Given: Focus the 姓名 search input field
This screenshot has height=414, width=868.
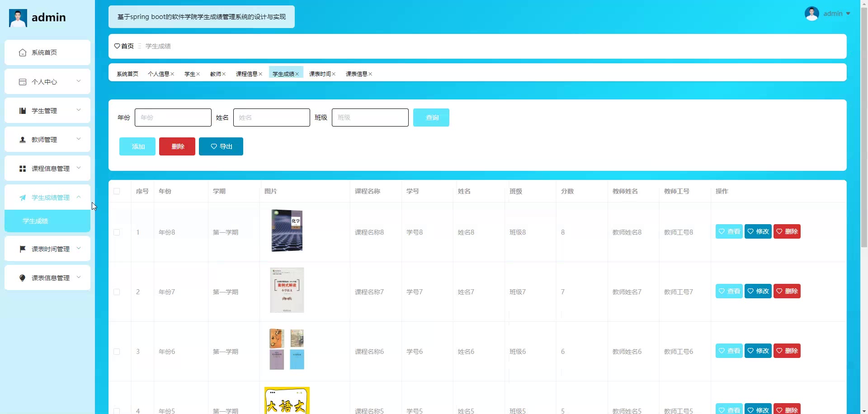Looking at the screenshot, I should 272,118.
